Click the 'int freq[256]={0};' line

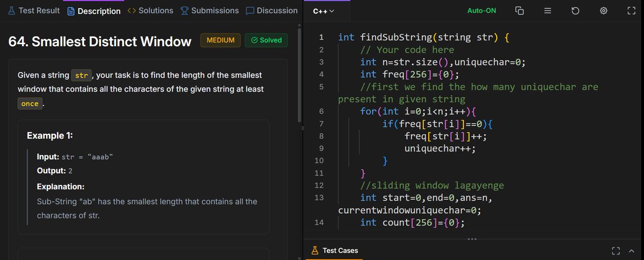pos(409,75)
